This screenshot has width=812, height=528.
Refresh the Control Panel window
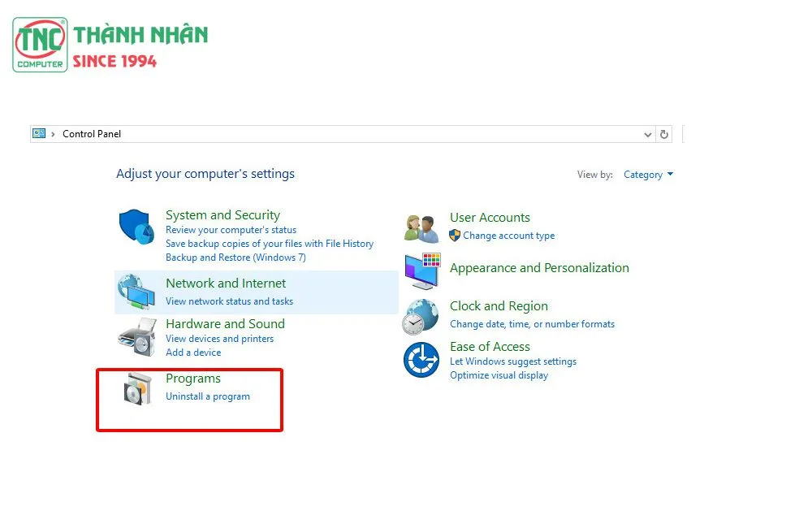664,135
